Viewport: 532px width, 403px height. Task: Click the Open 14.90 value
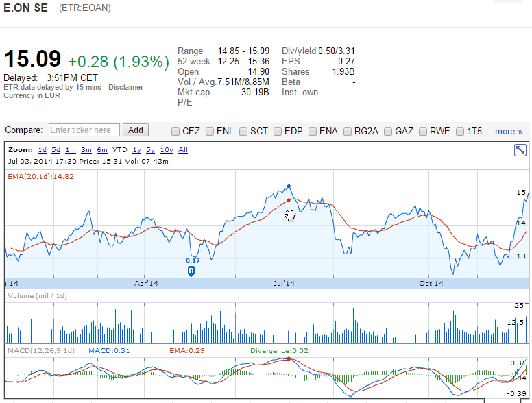coord(258,72)
